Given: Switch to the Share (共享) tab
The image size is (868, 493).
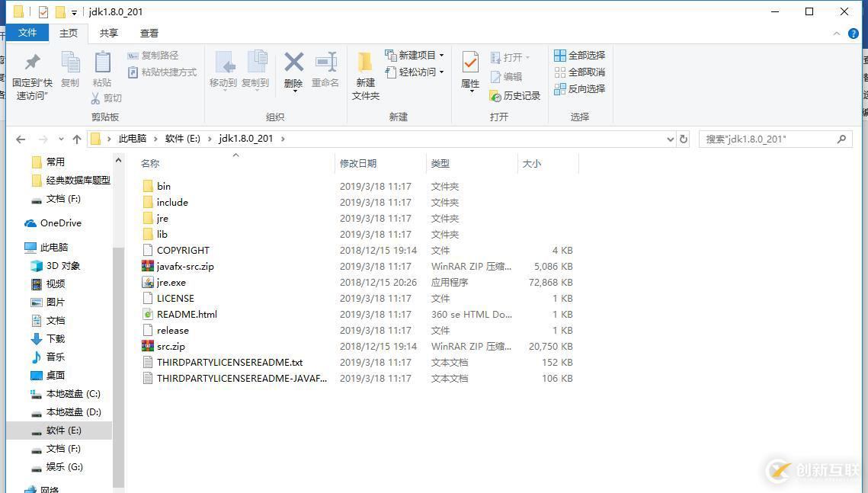Looking at the screenshot, I should point(108,34).
